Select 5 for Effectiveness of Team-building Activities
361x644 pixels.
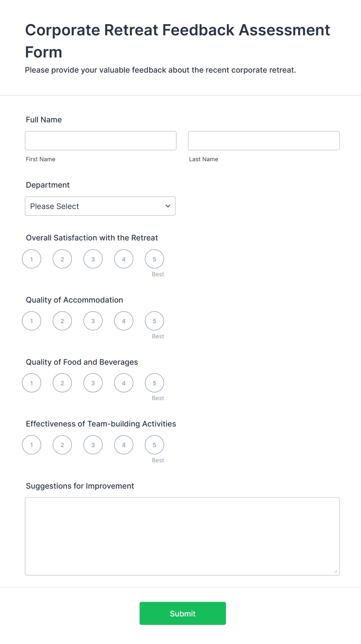pos(154,445)
